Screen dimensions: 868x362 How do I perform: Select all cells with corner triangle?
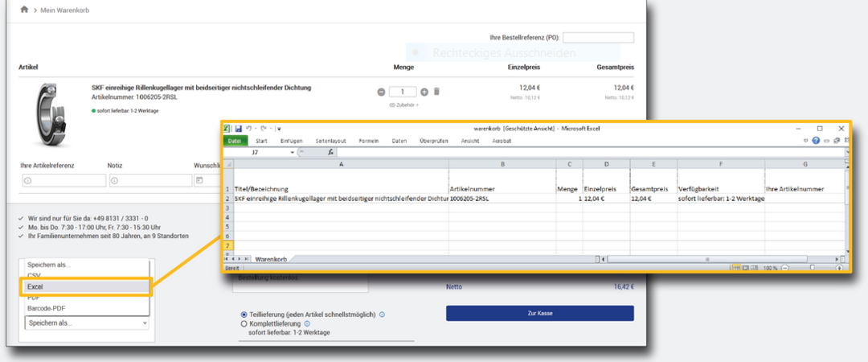(x=228, y=164)
